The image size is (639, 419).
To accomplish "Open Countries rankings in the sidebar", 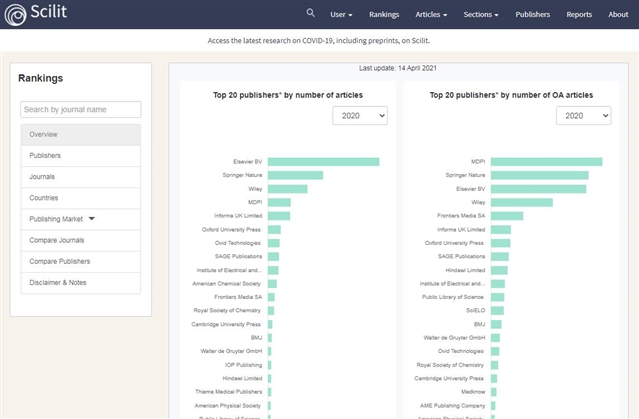I will [x=81, y=198].
